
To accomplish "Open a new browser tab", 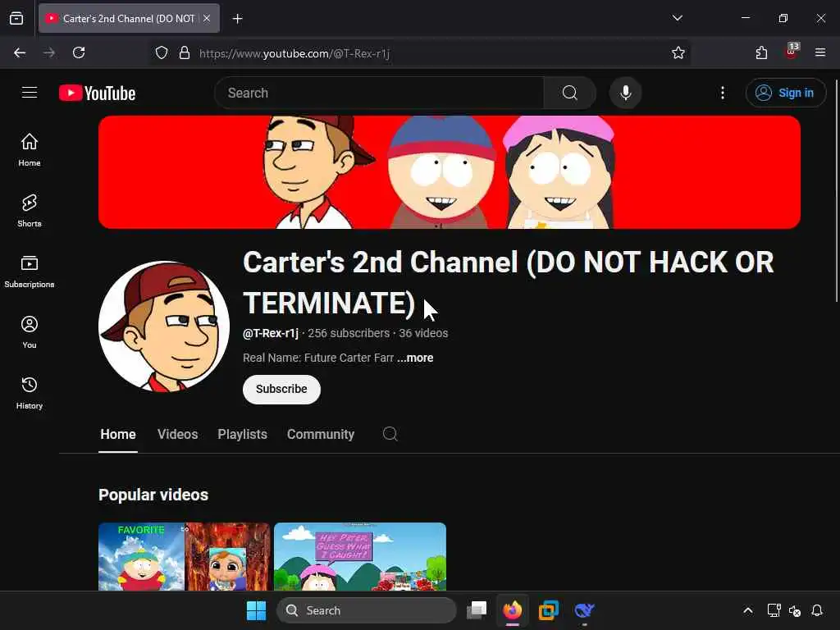I will pyautogui.click(x=237, y=19).
